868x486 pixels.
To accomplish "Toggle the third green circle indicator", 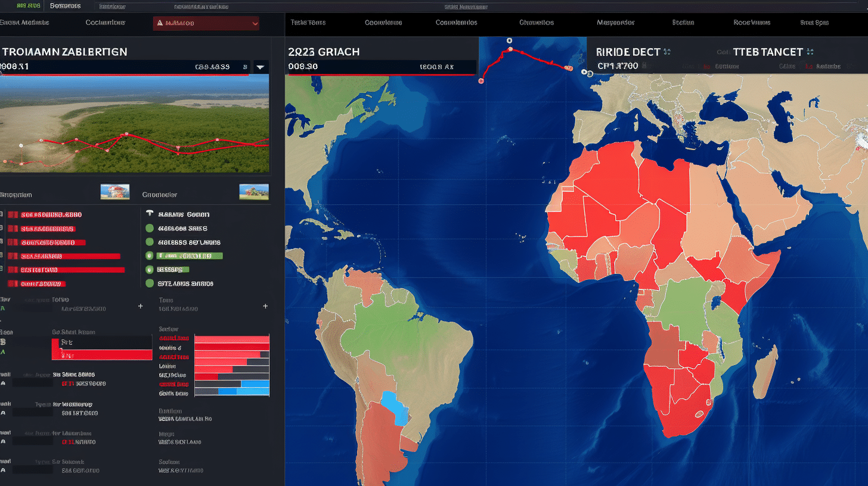I will coord(150,256).
